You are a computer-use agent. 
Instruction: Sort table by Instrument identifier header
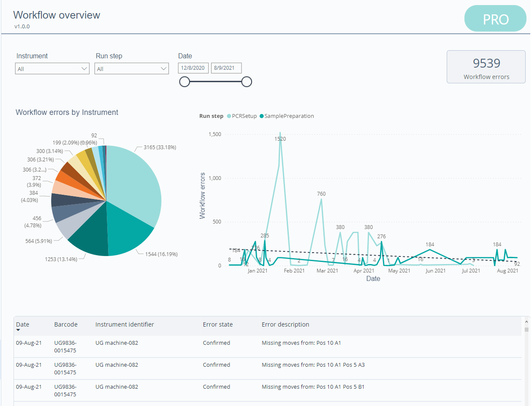coord(125,324)
